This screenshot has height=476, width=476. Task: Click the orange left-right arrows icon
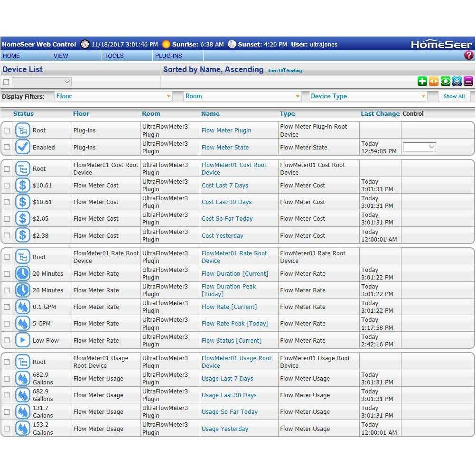point(434,82)
